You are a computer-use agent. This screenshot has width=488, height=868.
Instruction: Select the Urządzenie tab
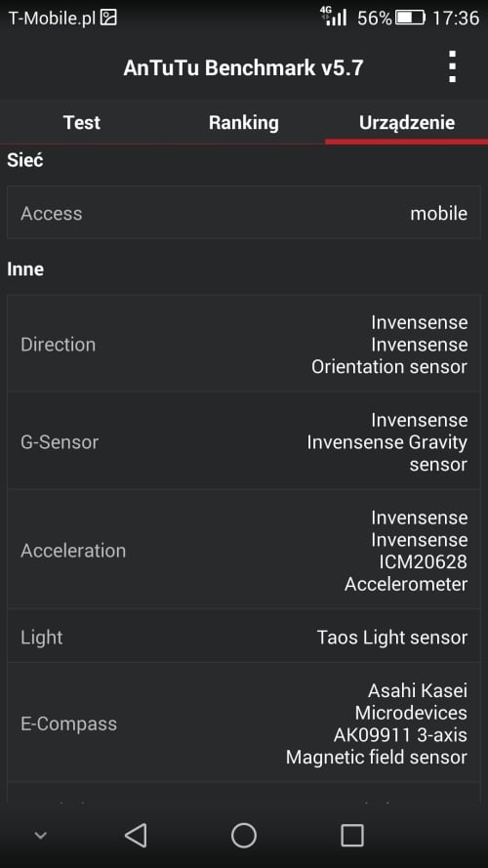click(407, 122)
